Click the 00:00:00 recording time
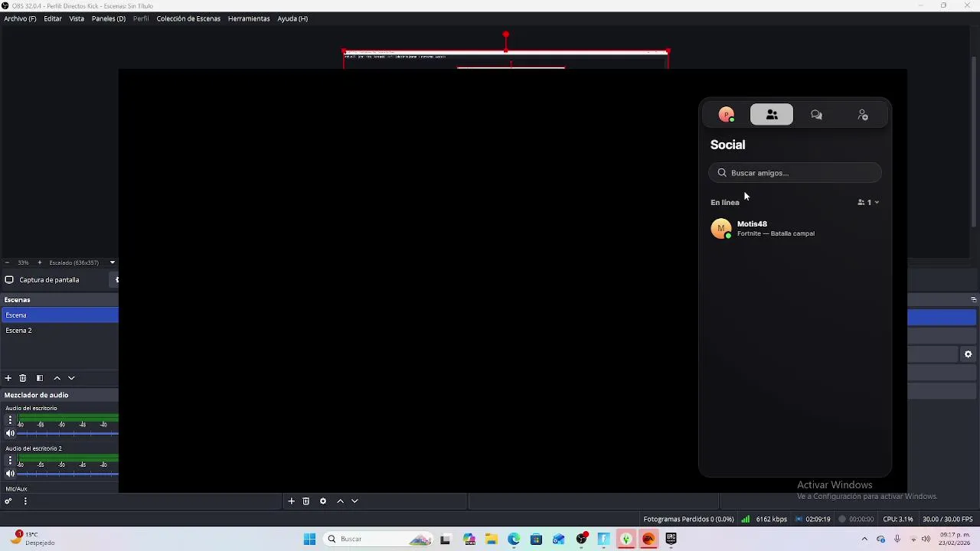This screenshot has height=551, width=980. click(856, 519)
